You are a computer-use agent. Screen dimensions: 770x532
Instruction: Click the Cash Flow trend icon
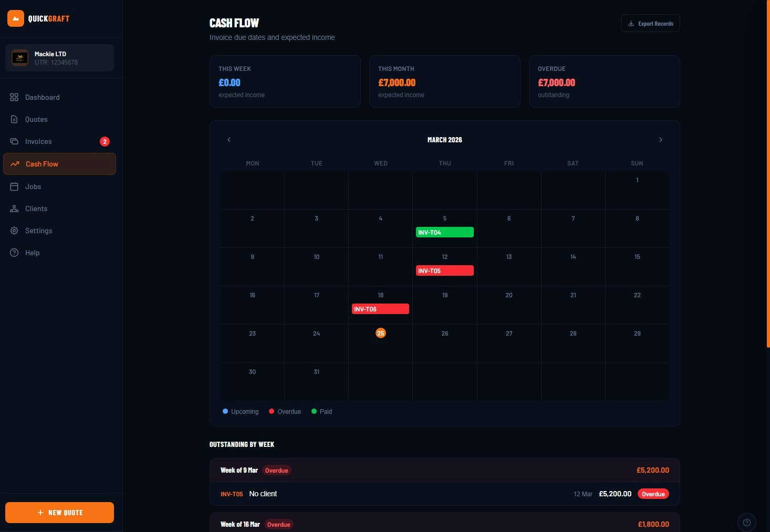15,164
